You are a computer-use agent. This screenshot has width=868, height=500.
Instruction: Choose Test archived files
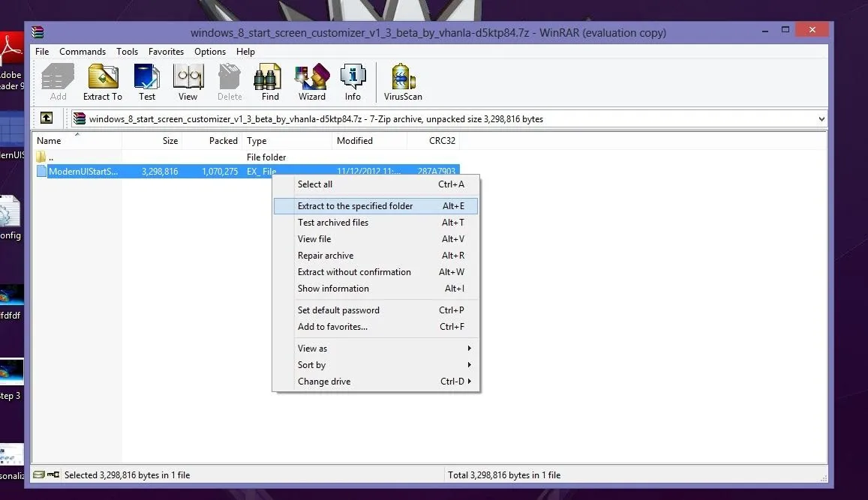pos(377,223)
